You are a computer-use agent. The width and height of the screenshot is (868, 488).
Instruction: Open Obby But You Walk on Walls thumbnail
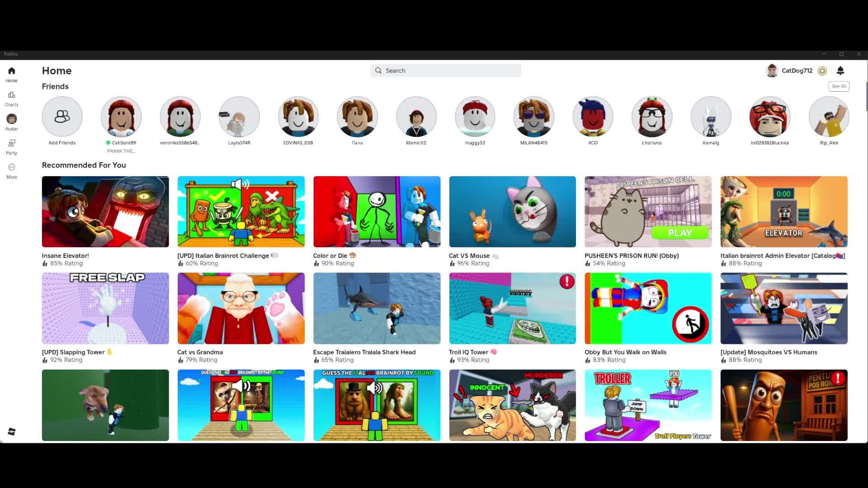point(648,308)
